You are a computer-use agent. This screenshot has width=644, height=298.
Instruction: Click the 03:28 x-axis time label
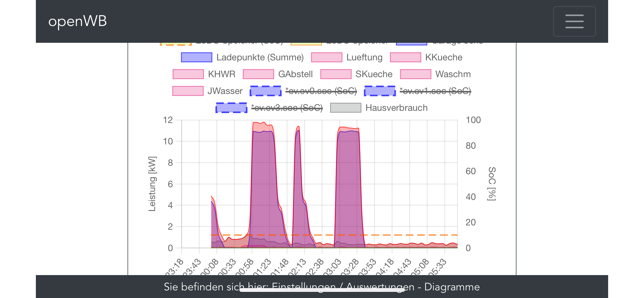(350, 267)
